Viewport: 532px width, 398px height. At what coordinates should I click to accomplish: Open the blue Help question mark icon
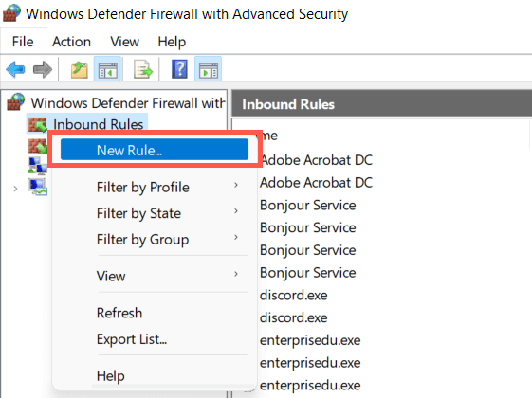(179, 69)
